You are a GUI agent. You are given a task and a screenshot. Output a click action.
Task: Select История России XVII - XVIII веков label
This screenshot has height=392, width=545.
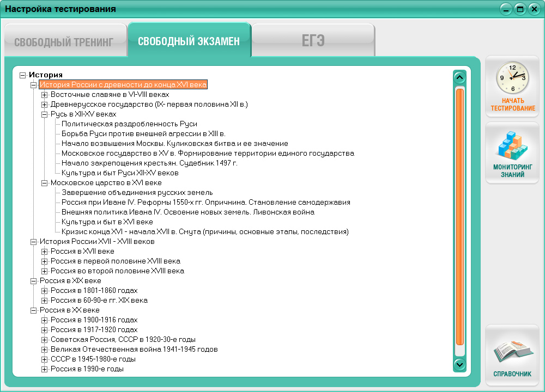[97, 242]
